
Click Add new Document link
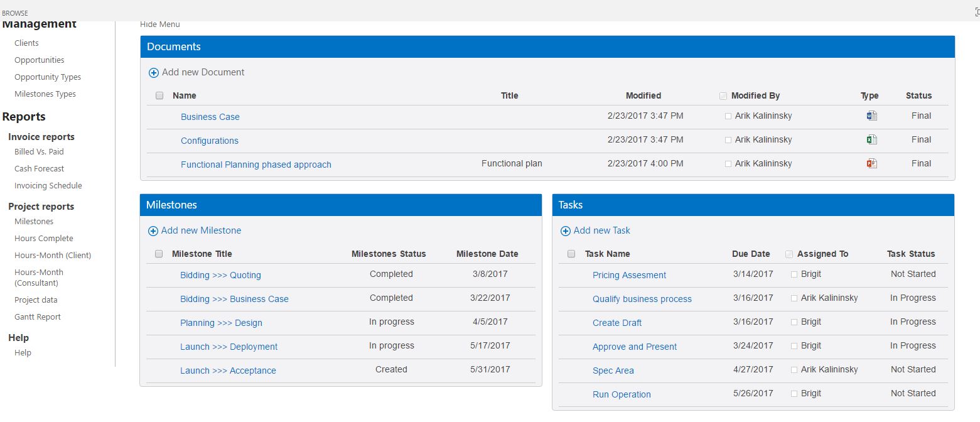point(203,72)
